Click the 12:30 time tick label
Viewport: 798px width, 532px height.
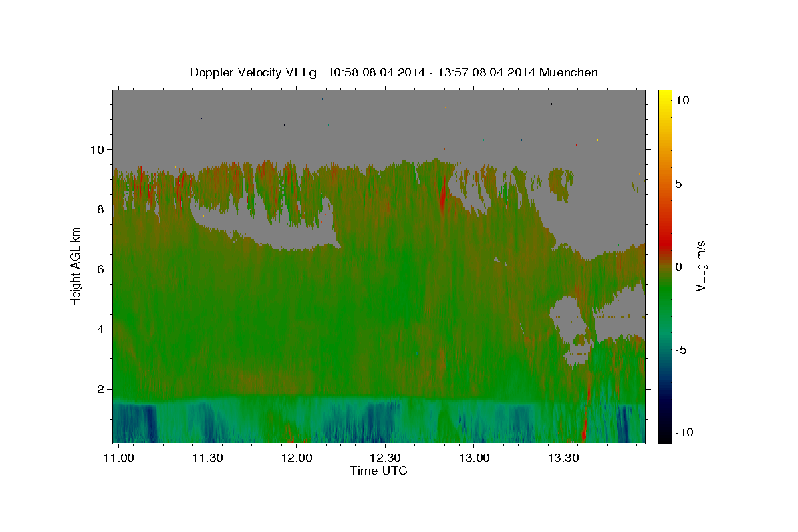(384, 458)
